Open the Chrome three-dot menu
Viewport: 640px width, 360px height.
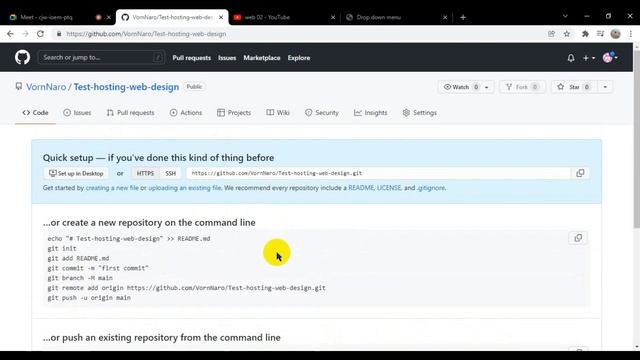(x=631, y=34)
